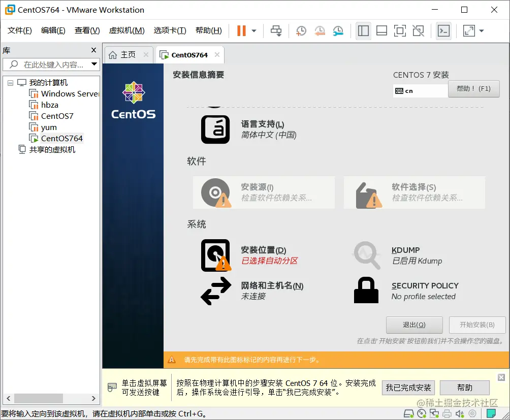Screen dimensions: 510x420
Task: Open the power options dropdown arrow beside pause
Action: point(254,31)
